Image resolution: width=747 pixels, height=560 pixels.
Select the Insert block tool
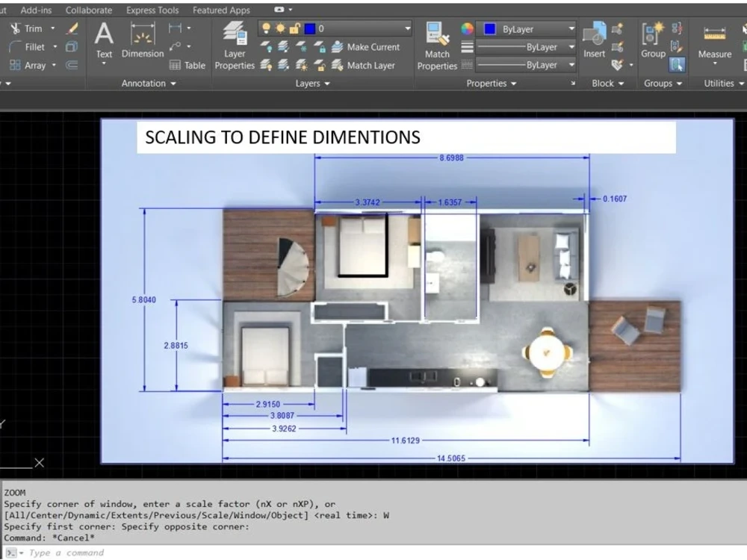click(594, 42)
